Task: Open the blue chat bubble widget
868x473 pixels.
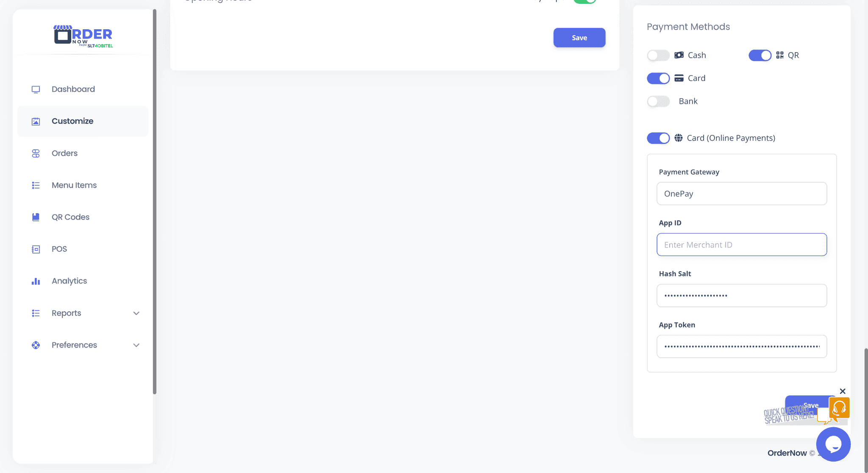Action: tap(833, 444)
